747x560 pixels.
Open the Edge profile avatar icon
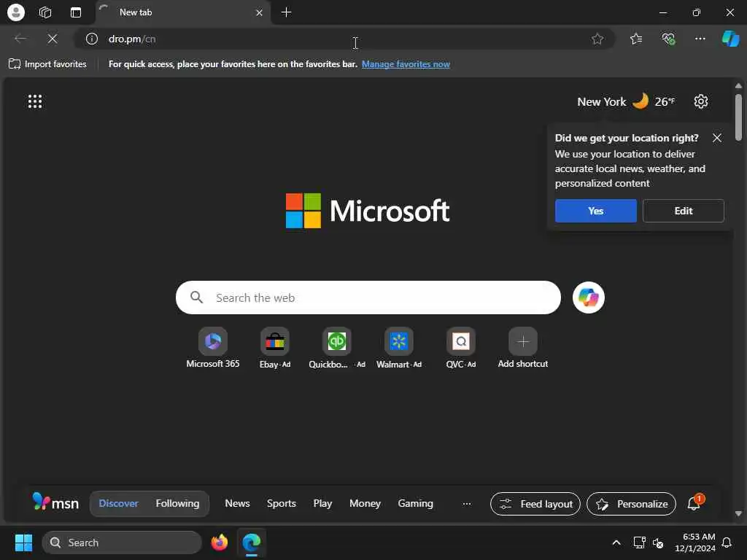pyautogui.click(x=16, y=12)
